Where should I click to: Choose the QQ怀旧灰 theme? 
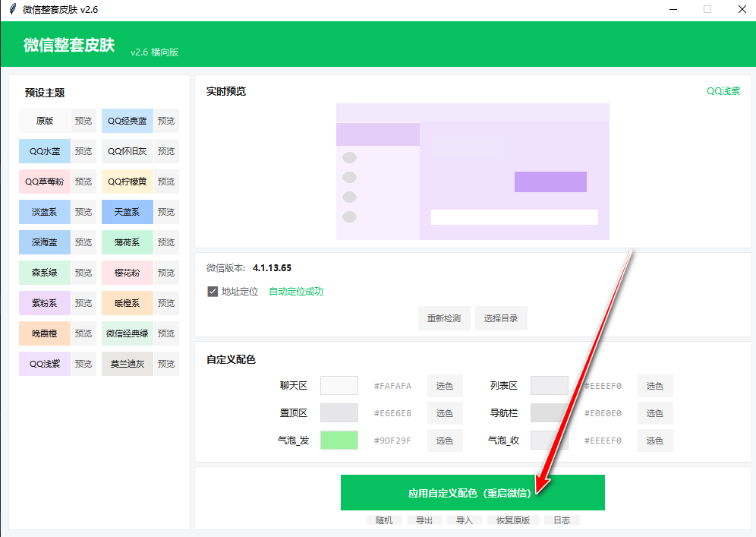(x=128, y=151)
